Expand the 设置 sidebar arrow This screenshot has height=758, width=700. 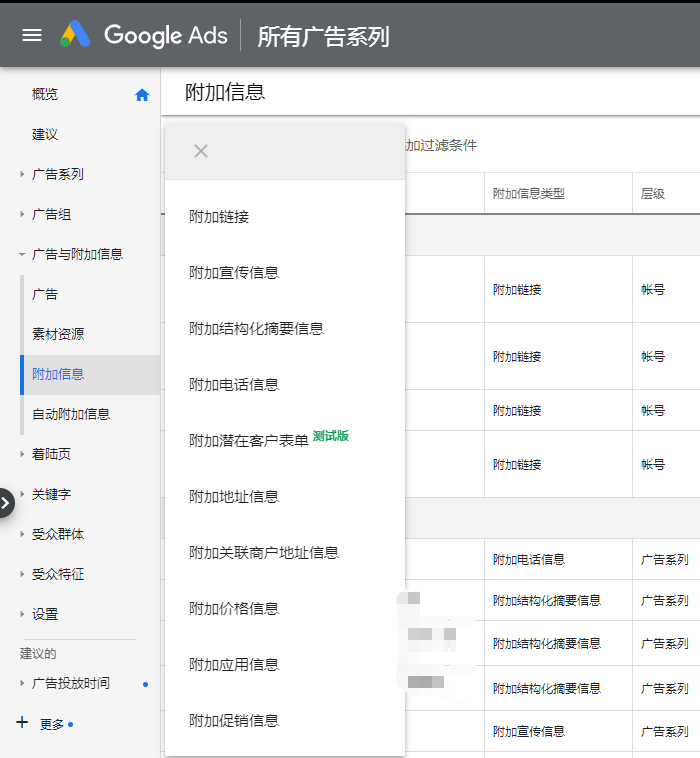coord(22,614)
